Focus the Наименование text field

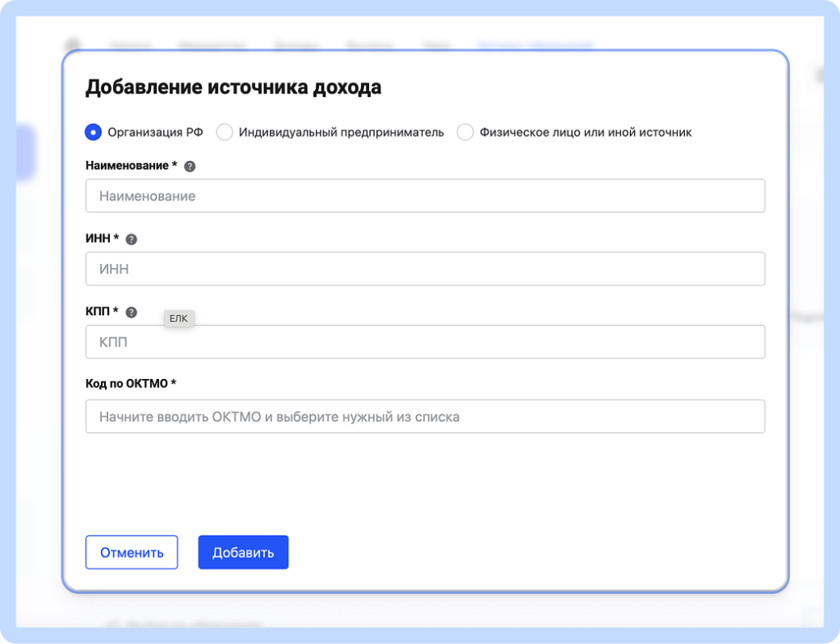tap(425, 196)
